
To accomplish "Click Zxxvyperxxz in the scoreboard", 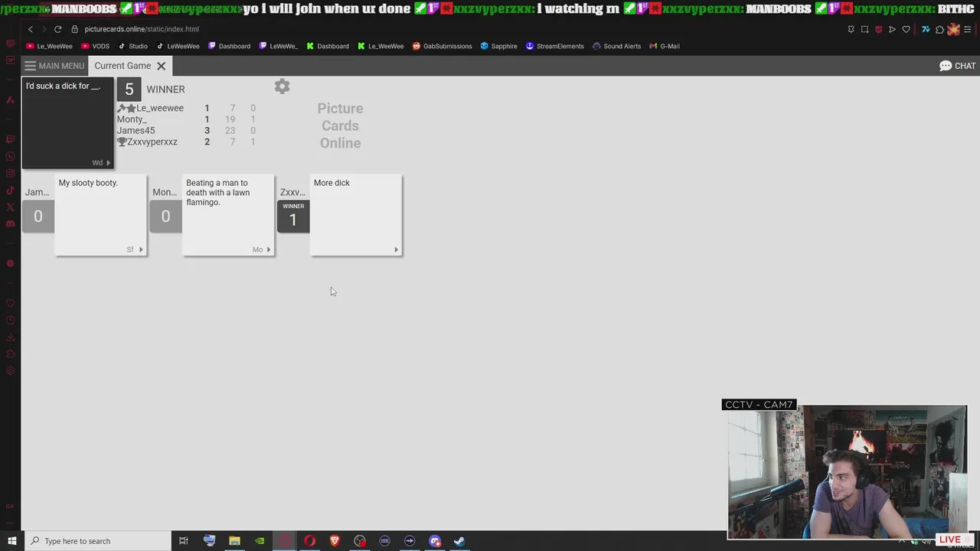I will (x=152, y=142).
